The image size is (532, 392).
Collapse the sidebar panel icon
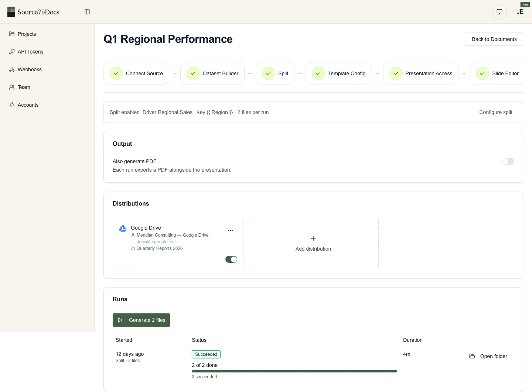87,12
